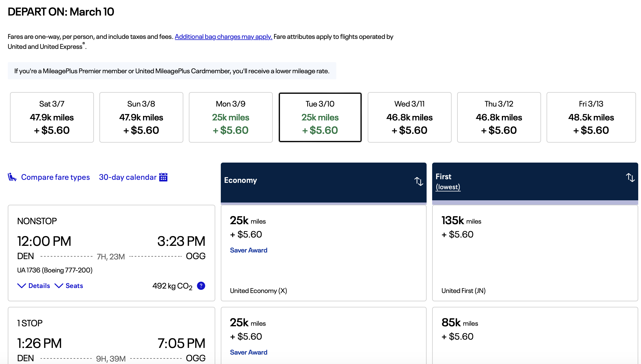Choose the 135k miles First fare card
Screen dimensions: 641x364
tap(535, 253)
